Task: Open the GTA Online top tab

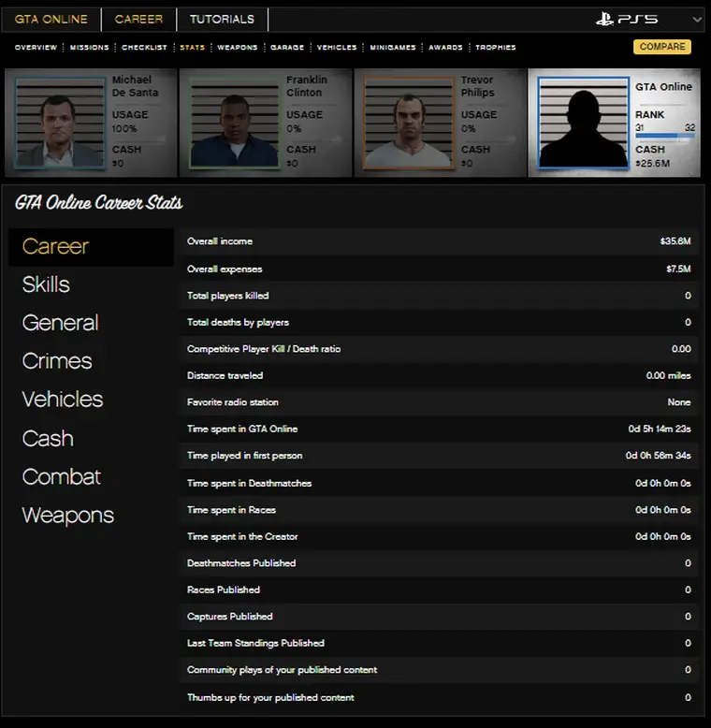Action: [x=51, y=19]
